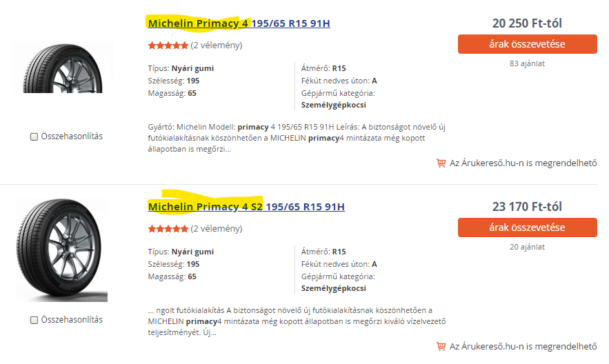Tick the Összehasonlítás checkbox for Primacy 4

click(x=34, y=136)
